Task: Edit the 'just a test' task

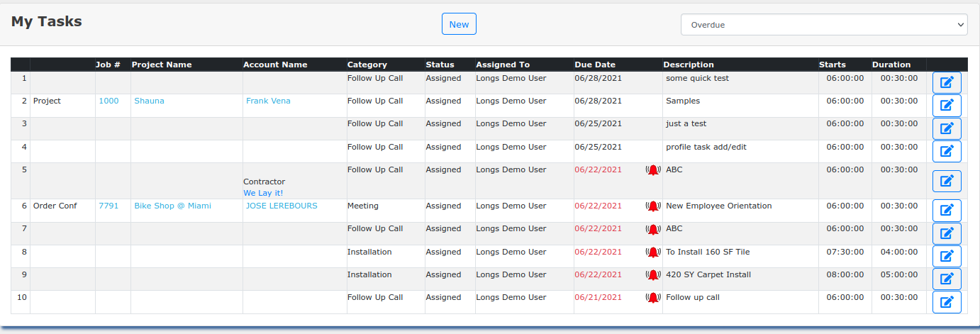Action: click(947, 128)
